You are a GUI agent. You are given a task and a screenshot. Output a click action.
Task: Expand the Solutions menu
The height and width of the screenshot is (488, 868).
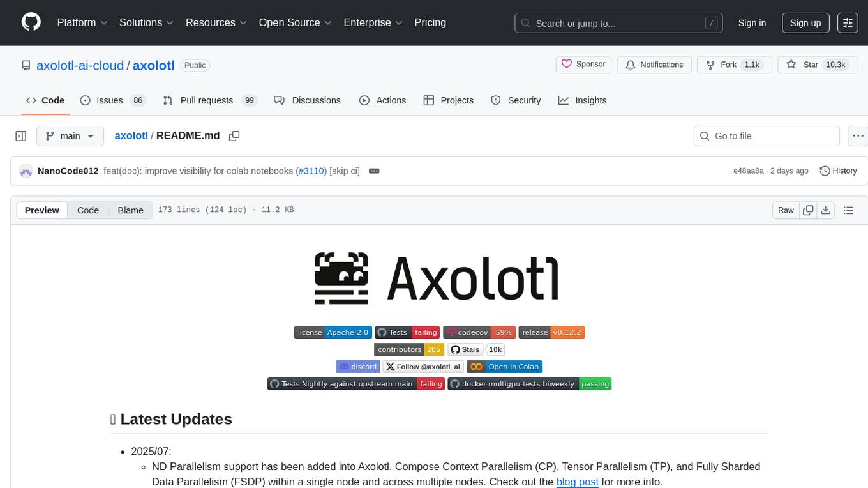146,22
